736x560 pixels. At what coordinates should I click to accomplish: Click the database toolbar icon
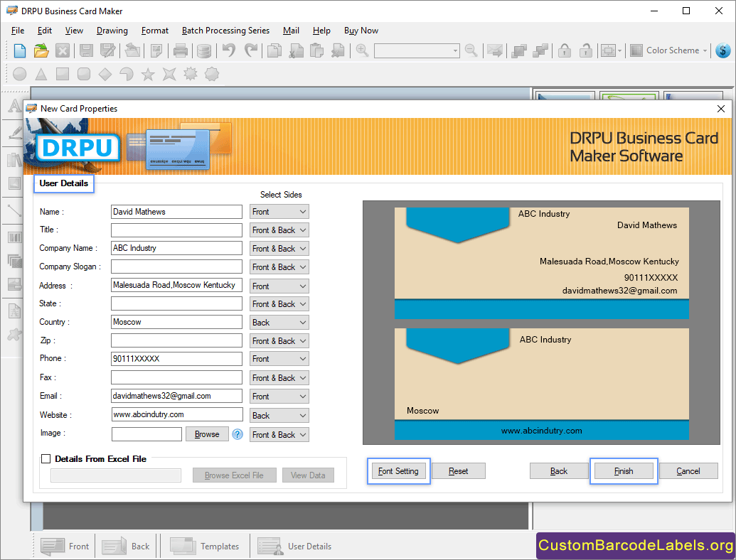203,50
